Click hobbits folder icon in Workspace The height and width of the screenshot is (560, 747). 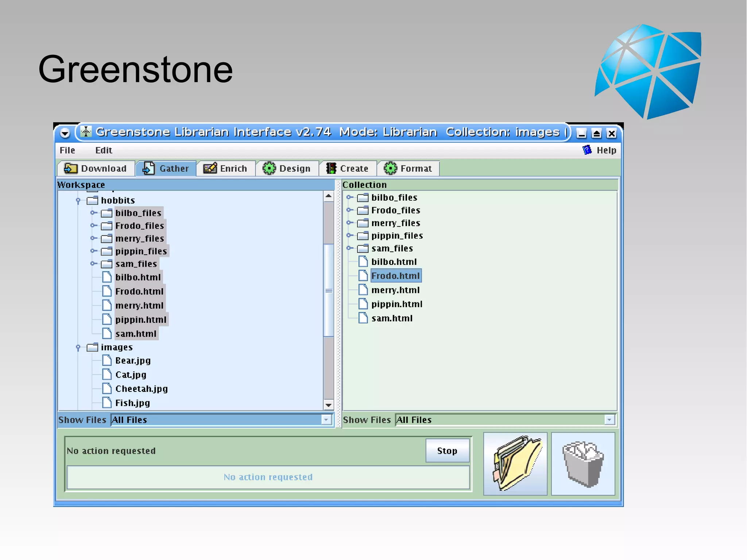coord(92,200)
